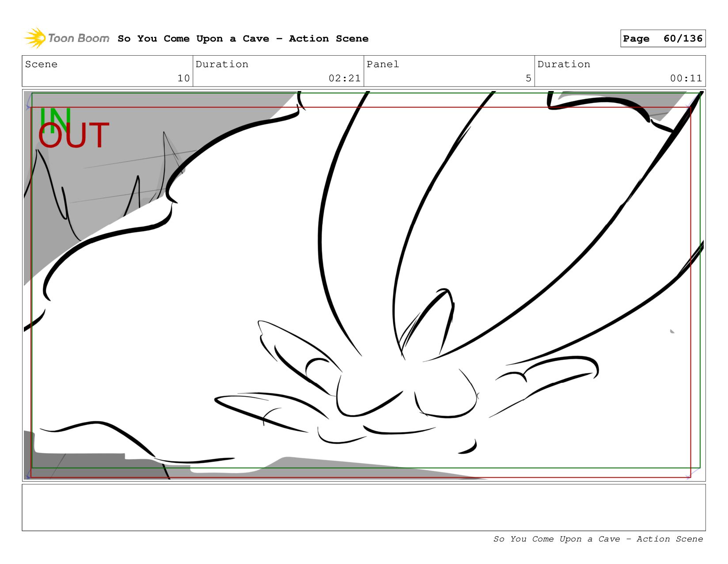Select the title 'So You Come Upon a Cave – Action Scene'
Viewport: 728px width, 564px height.
tap(243, 38)
